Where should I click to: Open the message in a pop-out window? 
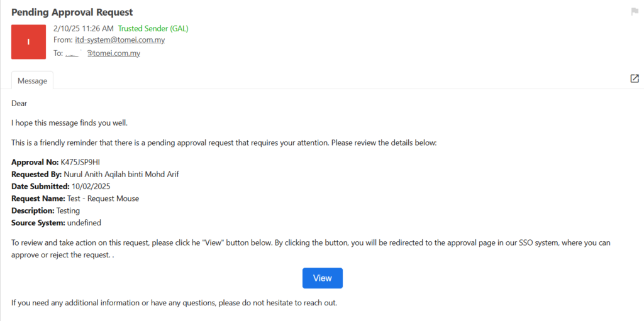tap(635, 79)
